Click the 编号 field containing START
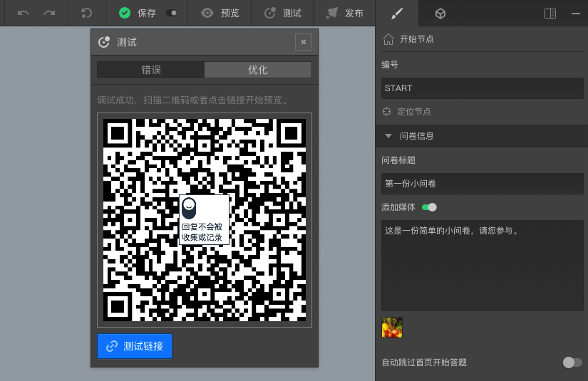The width and height of the screenshot is (588, 381). click(483, 88)
